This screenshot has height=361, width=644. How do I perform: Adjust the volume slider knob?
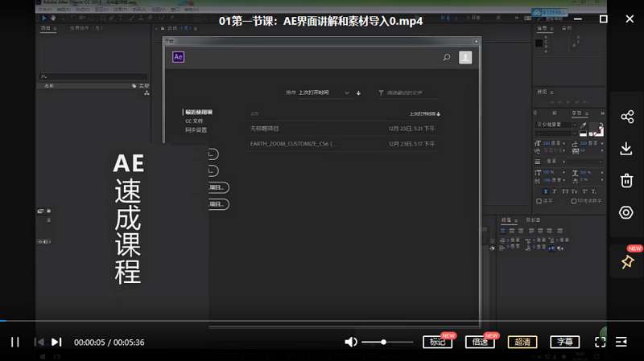(x=384, y=342)
